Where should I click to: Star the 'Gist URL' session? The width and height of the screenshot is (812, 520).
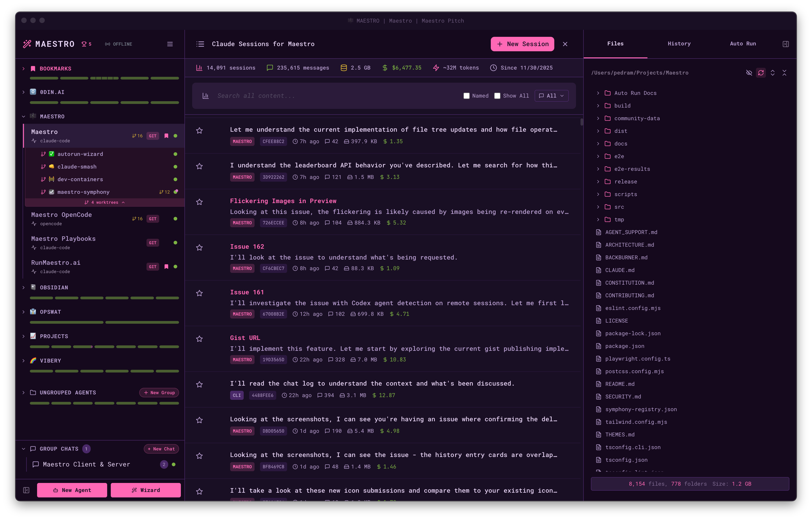[x=199, y=339]
